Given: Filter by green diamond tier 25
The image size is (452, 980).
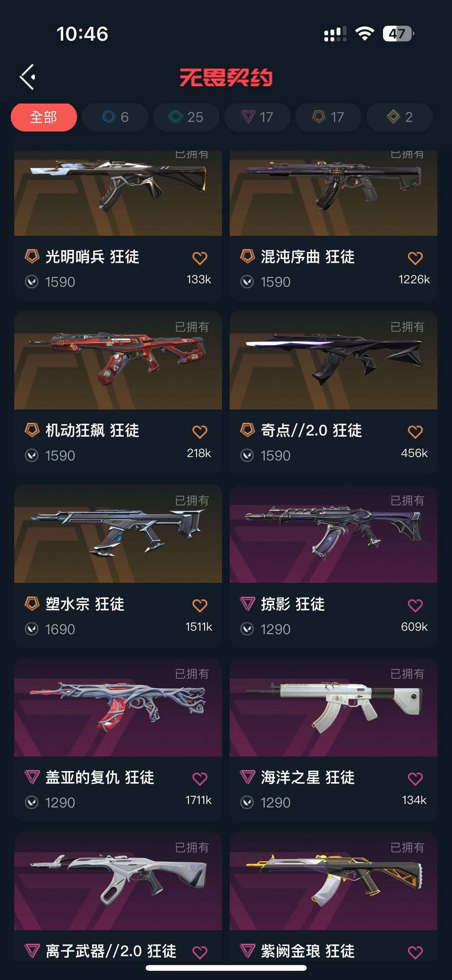Looking at the screenshot, I should click(186, 117).
